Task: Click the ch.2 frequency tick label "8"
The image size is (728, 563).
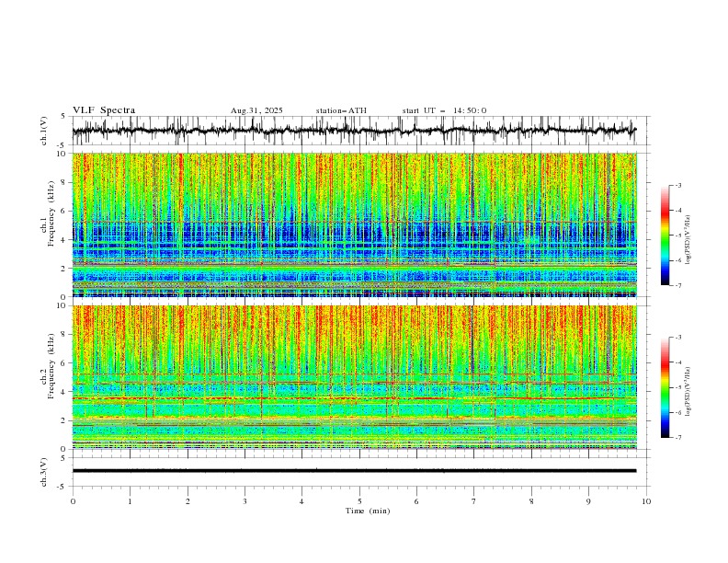Action: point(64,335)
